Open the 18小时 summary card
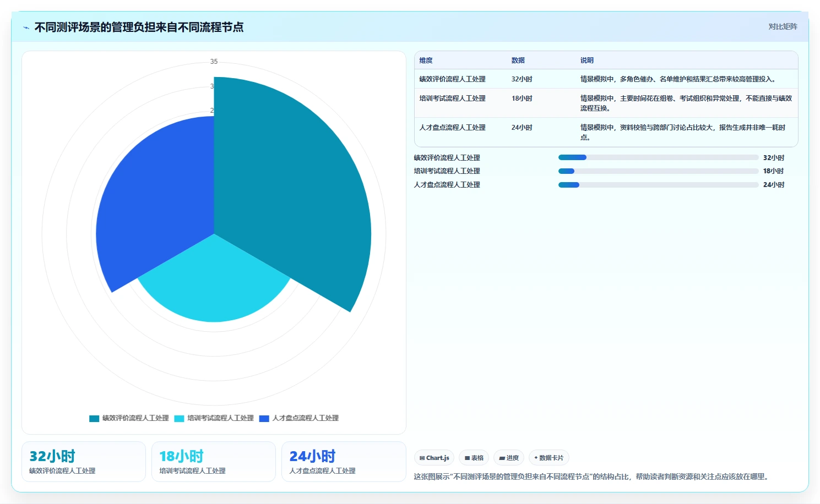This screenshot has width=820, height=504. 214,462
